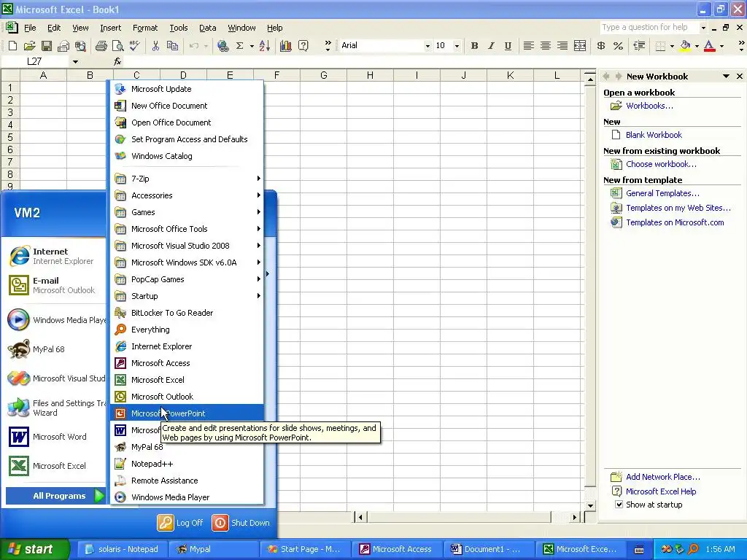Viewport: 747px width, 560px height.
Task: Expand toolbar options chevron near Arial
Action: (328, 46)
